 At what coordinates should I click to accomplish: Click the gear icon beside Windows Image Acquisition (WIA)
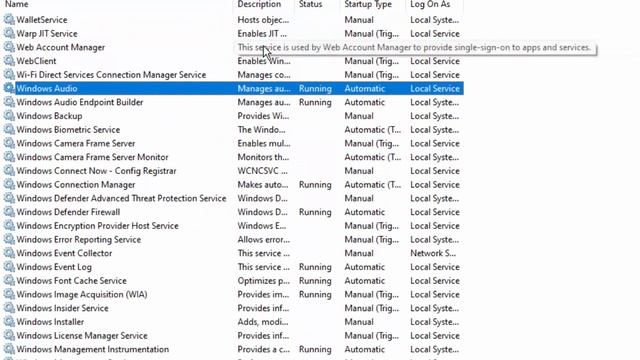coord(9,294)
